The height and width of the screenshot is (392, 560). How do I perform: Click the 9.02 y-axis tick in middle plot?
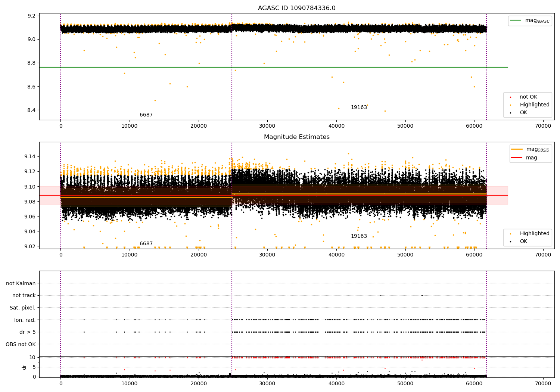[30, 246]
